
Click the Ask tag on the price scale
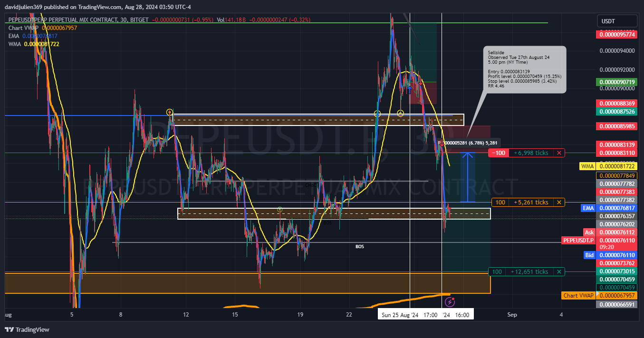(589, 232)
